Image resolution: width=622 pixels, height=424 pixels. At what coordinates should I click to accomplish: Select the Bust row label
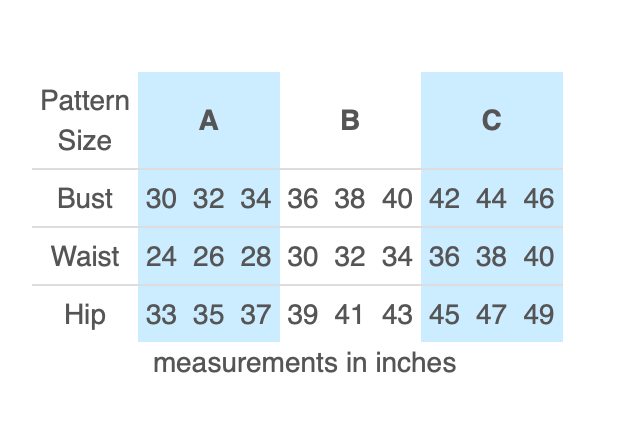tap(85, 198)
